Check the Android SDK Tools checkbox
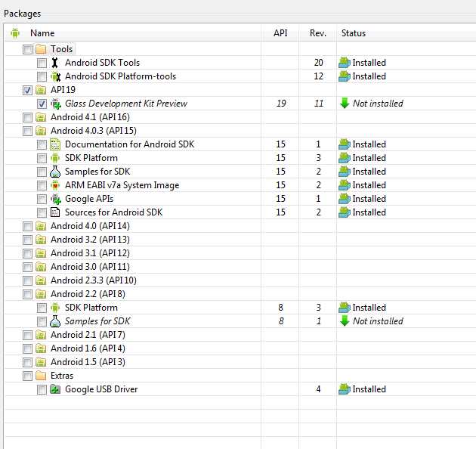This screenshot has height=449, width=476. [x=42, y=63]
